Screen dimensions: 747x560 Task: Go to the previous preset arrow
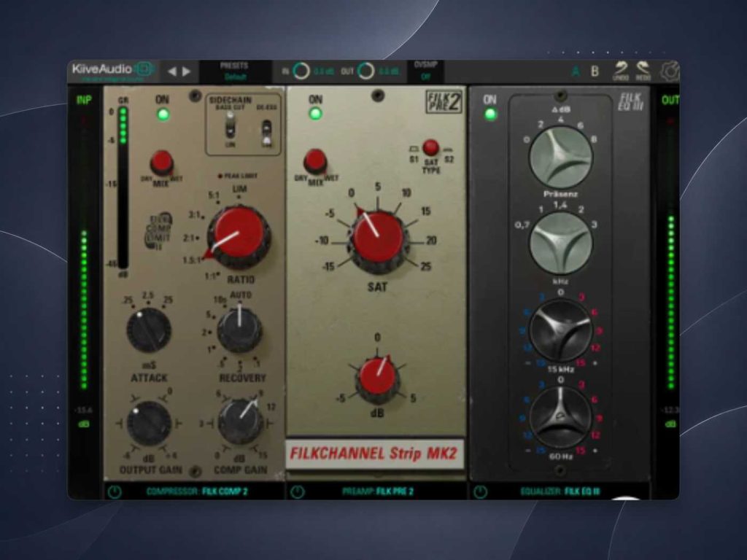pyautogui.click(x=172, y=71)
